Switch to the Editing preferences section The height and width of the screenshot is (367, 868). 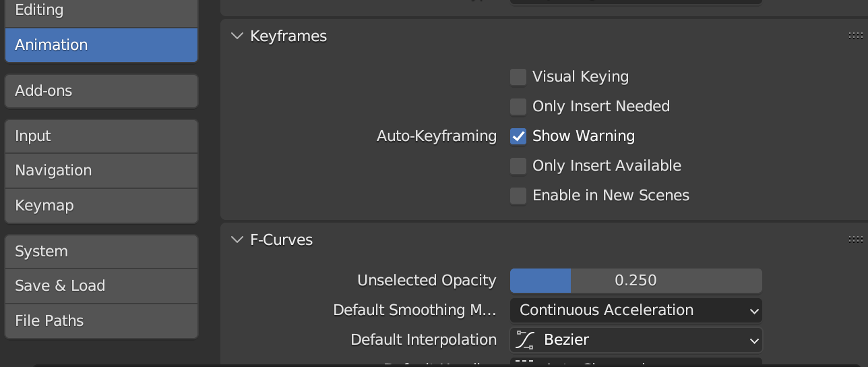coord(101,11)
